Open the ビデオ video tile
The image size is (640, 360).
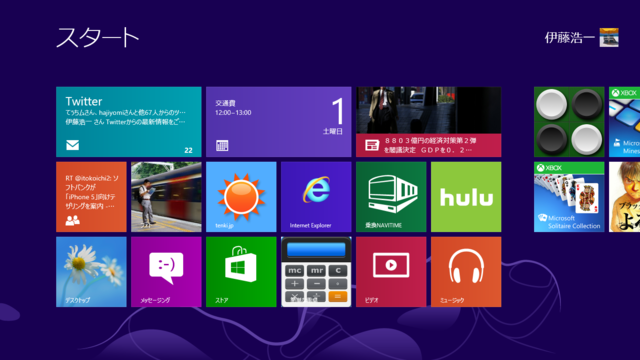pos(391,272)
